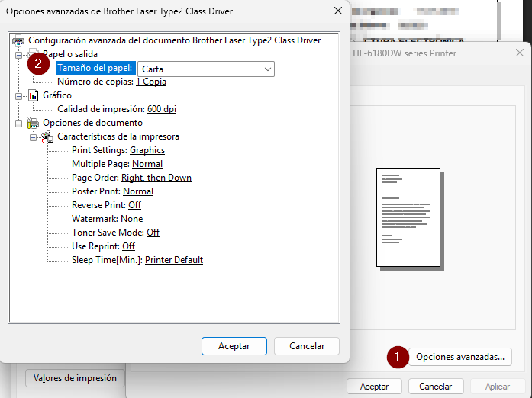
Task: Select Opciones de documento tree label
Action: click(92, 123)
